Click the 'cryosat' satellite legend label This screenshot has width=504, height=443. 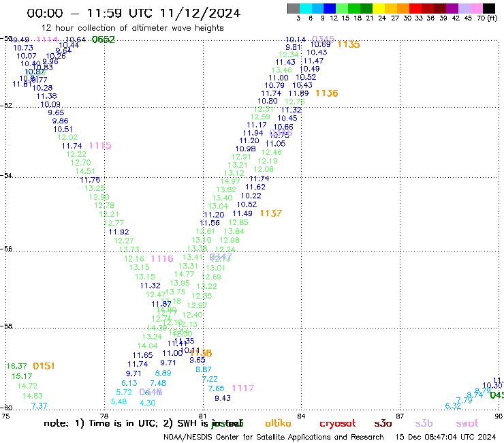coord(338,424)
